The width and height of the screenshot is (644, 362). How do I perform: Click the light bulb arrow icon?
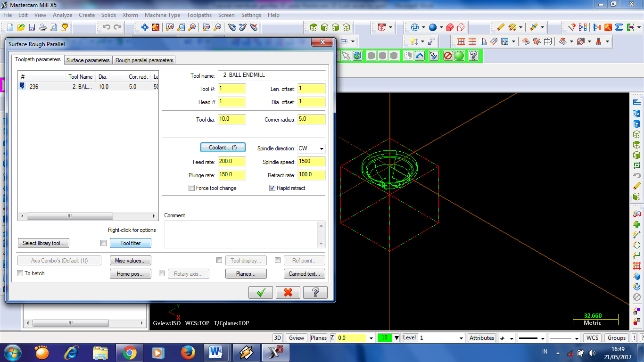(414, 41)
